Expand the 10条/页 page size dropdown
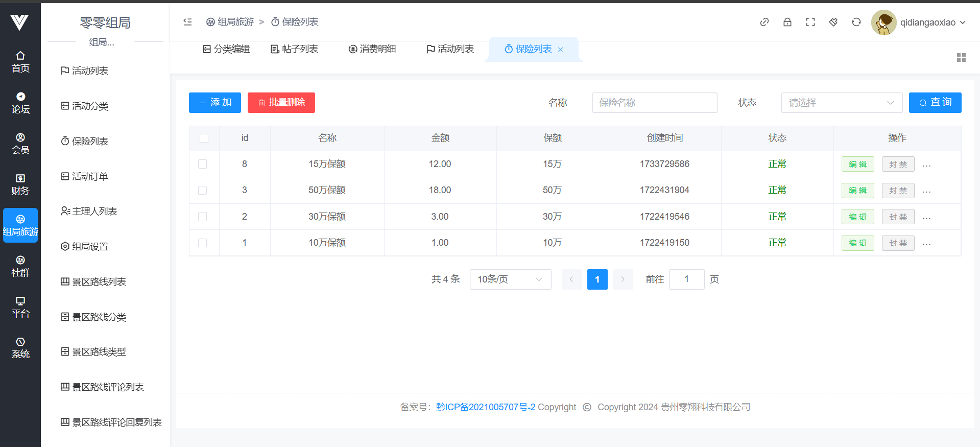 click(x=510, y=279)
